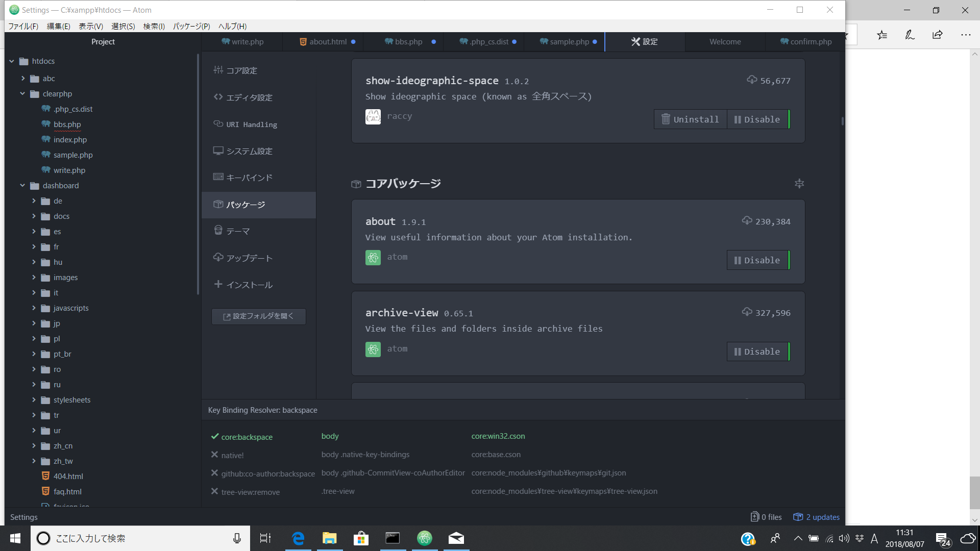The width and height of the screenshot is (980, 551).
Task: Click atom avatar on archive-view package
Action: tap(373, 349)
